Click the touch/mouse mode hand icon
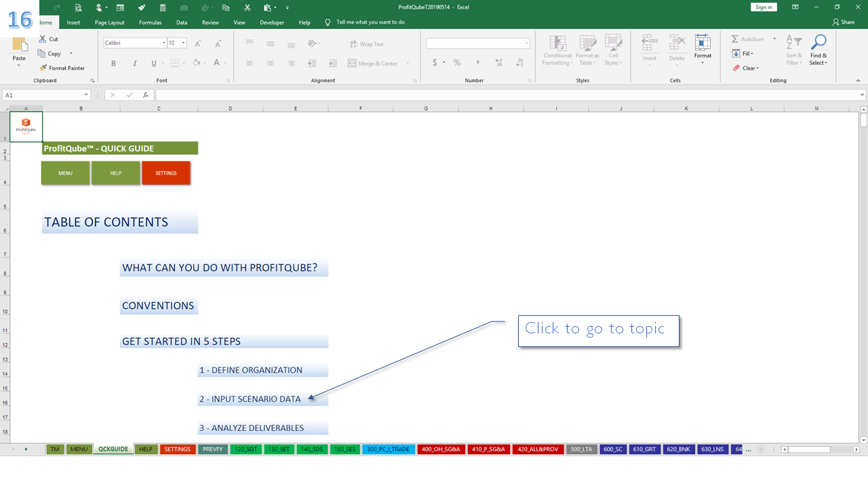 pyautogui.click(x=99, y=7)
